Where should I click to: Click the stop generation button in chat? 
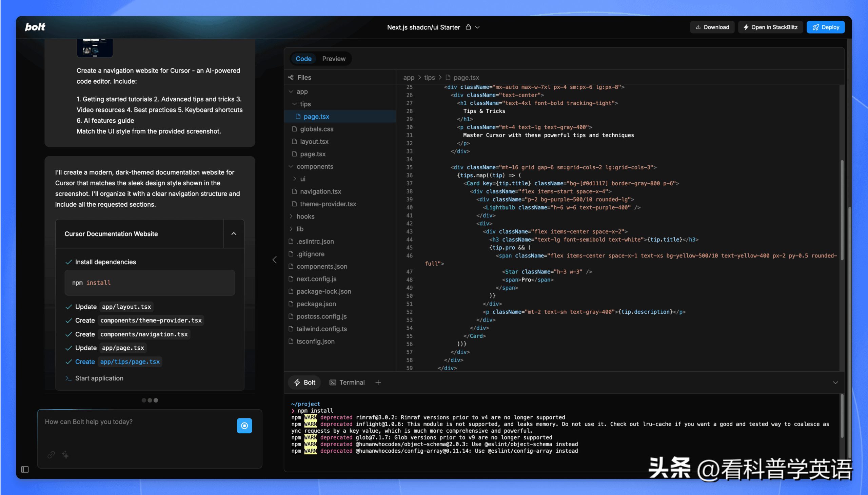[x=244, y=425]
